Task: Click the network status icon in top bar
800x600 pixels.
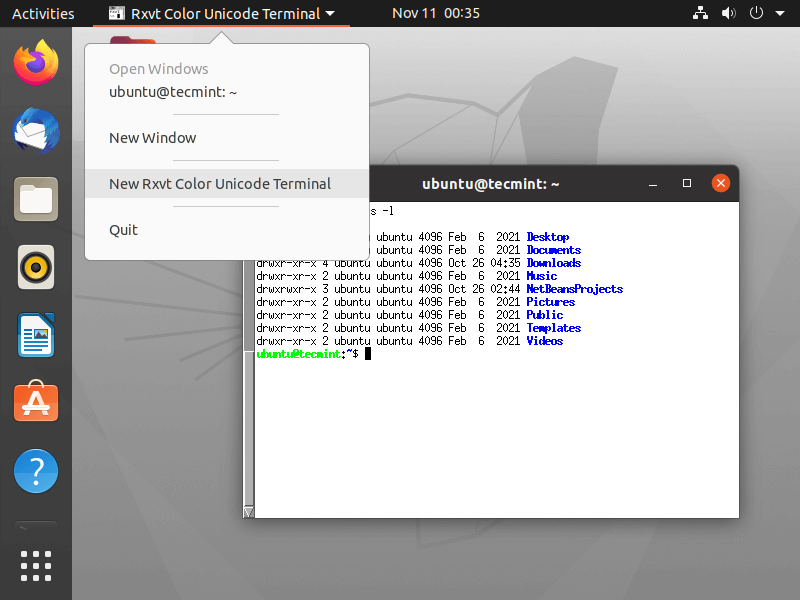Action: pos(700,13)
